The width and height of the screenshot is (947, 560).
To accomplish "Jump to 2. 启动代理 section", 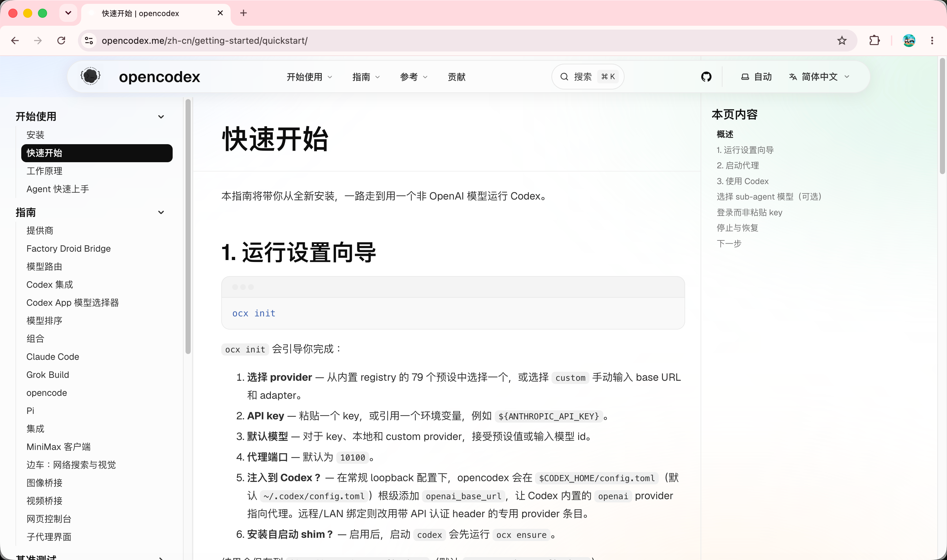I will pyautogui.click(x=737, y=166).
